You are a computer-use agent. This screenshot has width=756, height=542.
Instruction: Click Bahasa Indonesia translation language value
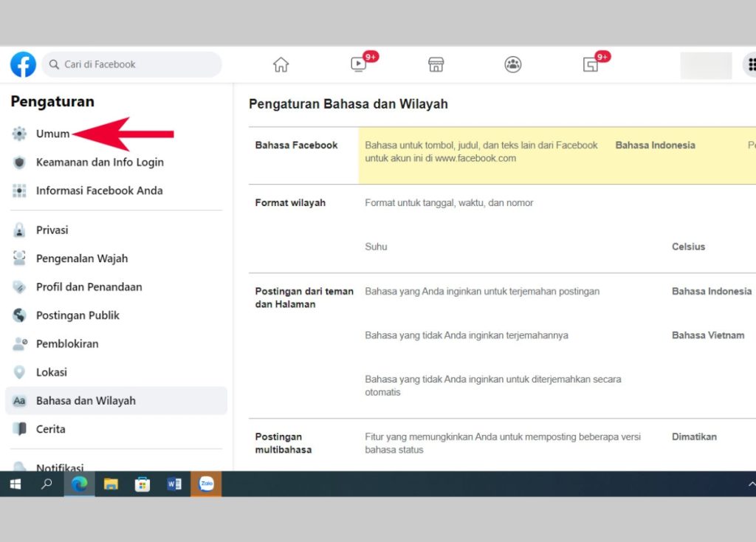(712, 291)
